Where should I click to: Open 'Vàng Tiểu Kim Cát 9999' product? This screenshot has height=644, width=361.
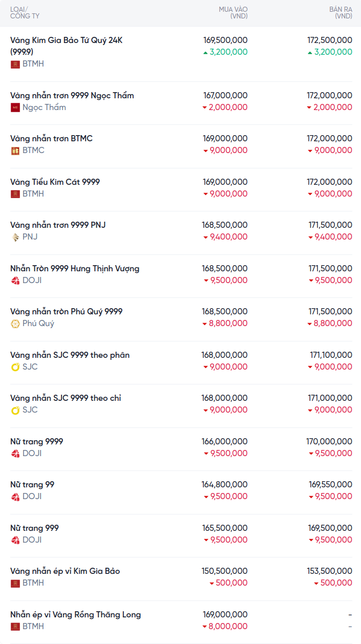pos(55,182)
